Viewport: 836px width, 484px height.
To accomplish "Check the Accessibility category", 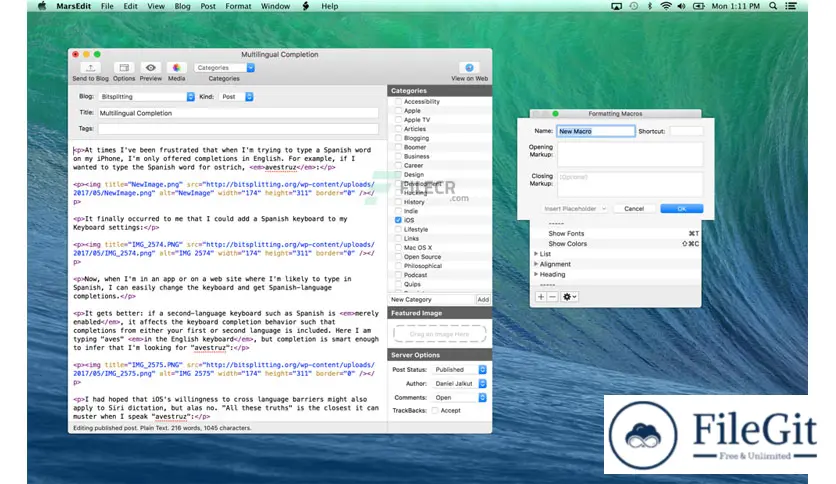I will pyautogui.click(x=398, y=101).
